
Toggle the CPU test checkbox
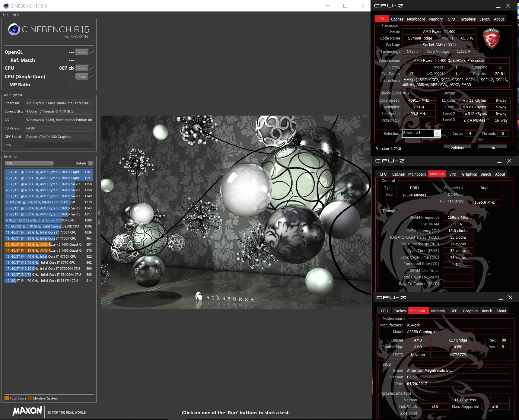coord(92,68)
